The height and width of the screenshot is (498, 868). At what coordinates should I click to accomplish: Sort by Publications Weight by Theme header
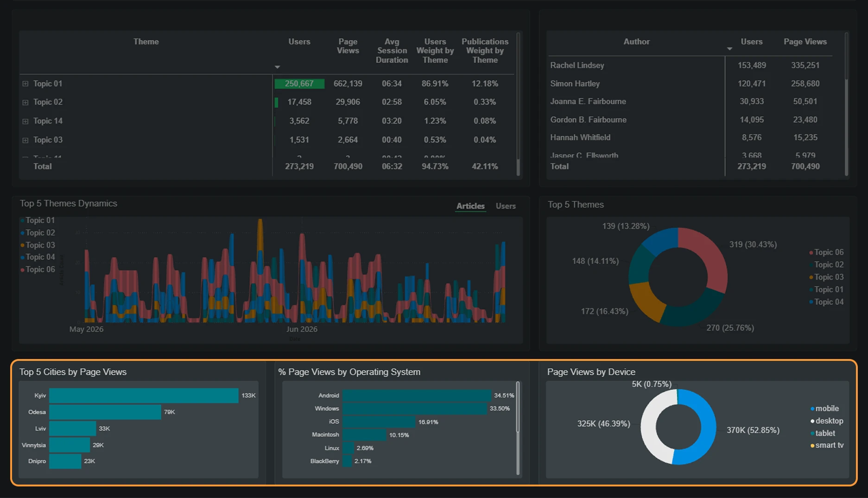click(x=485, y=50)
